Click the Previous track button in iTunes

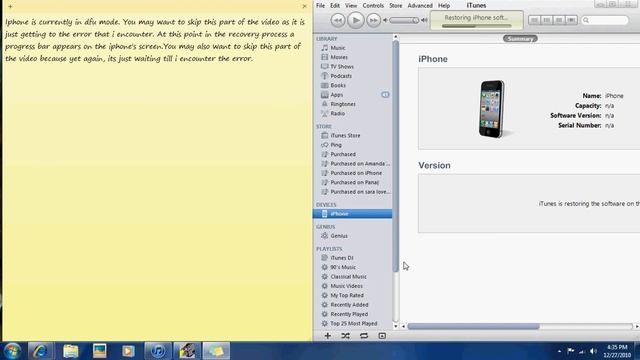(x=338, y=20)
